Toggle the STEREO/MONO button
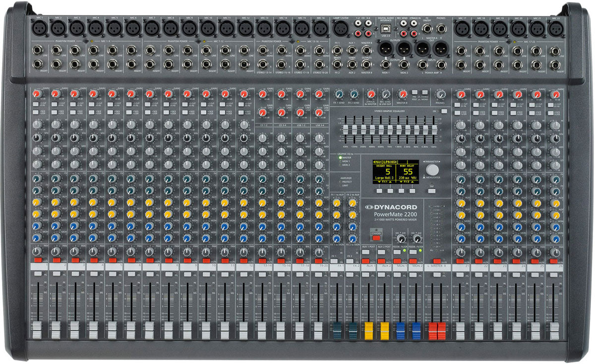Viewport: 595px width, 364px height. [425, 92]
